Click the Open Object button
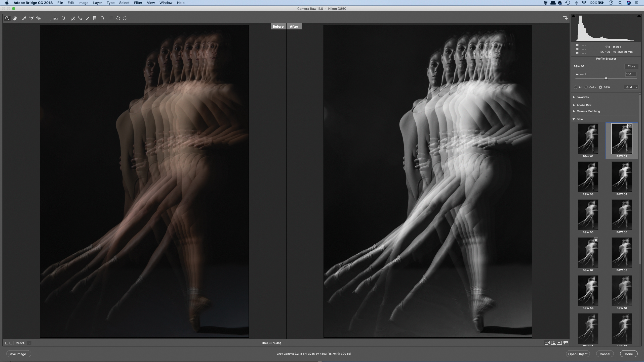The width and height of the screenshot is (644, 362). tap(578, 354)
